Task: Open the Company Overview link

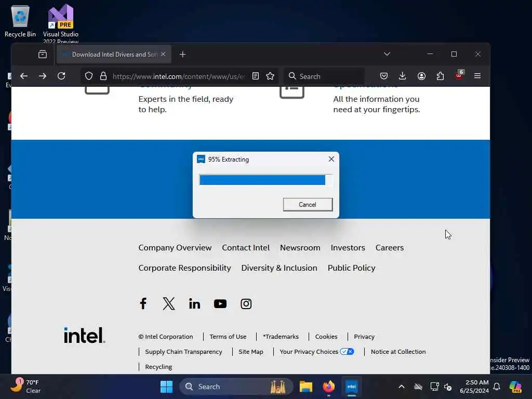Action: click(x=175, y=248)
